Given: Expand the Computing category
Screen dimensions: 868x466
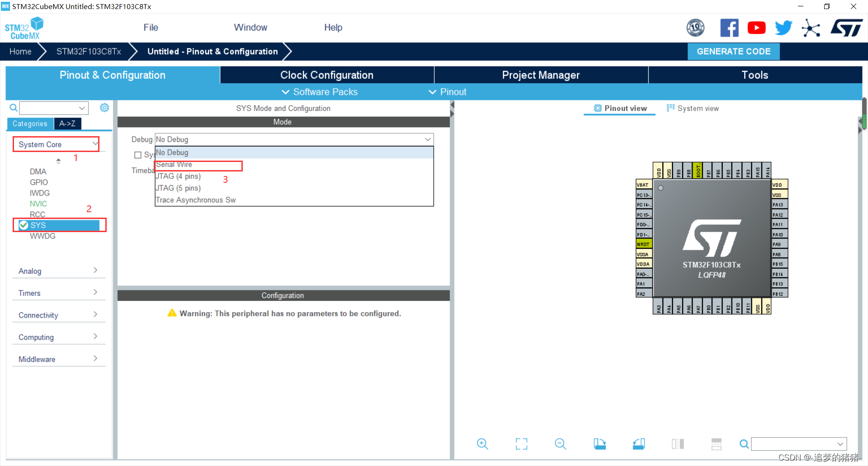Looking at the screenshot, I should pos(59,337).
